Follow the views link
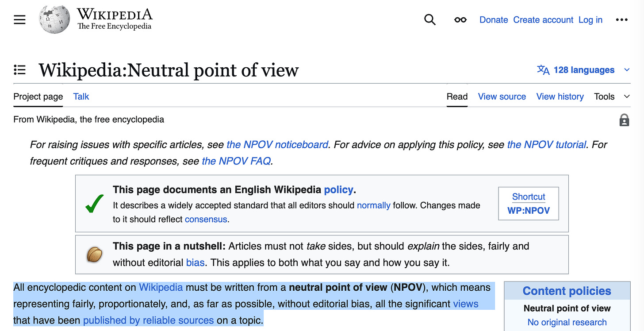This screenshot has width=644, height=331. [466, 304]
